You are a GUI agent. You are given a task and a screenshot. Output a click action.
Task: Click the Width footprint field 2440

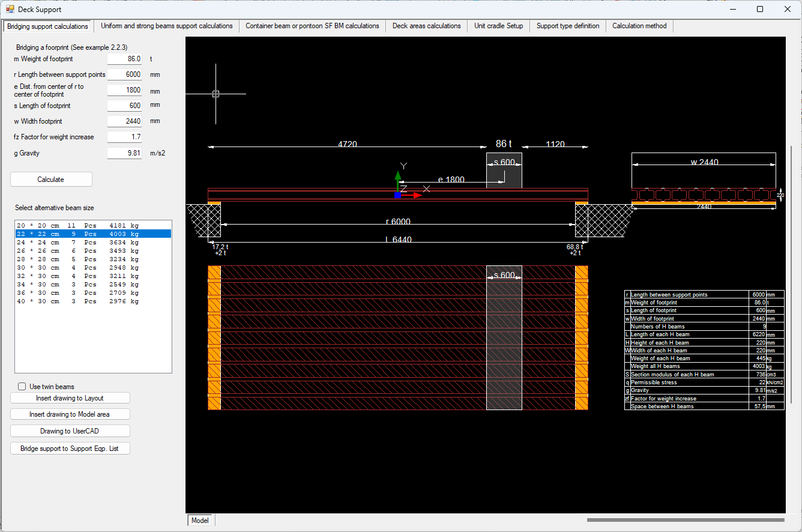click(125, 121)
